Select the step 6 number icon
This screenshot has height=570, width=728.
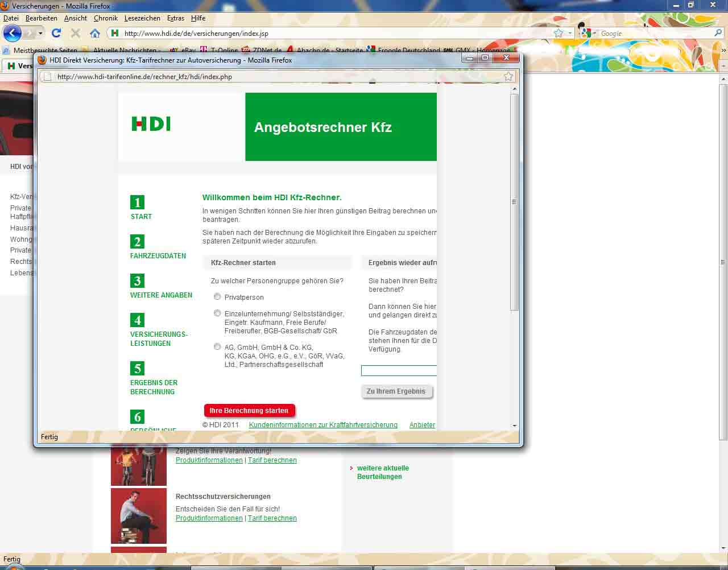[137, 417]
